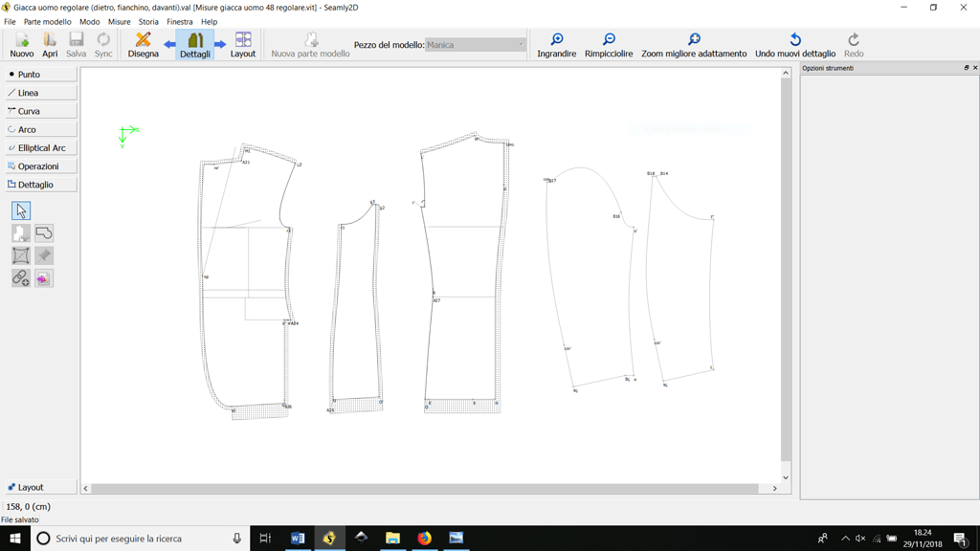Select the arrow detail selection tool

[20, 210]
